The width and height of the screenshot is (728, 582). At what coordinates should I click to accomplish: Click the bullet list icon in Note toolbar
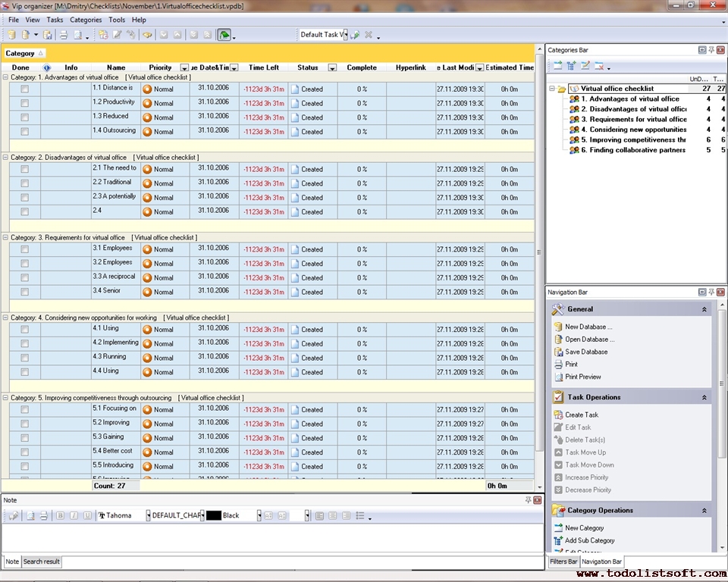360,516
